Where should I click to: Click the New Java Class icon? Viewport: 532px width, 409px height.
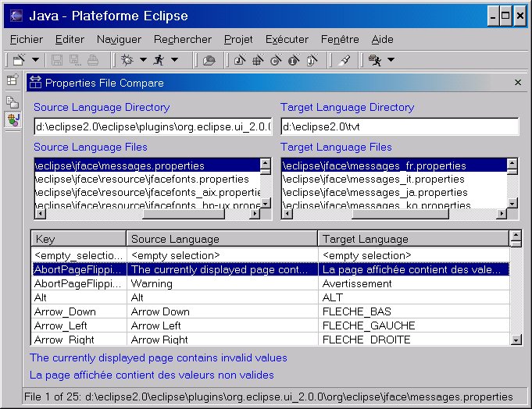[x=276, y=60]
